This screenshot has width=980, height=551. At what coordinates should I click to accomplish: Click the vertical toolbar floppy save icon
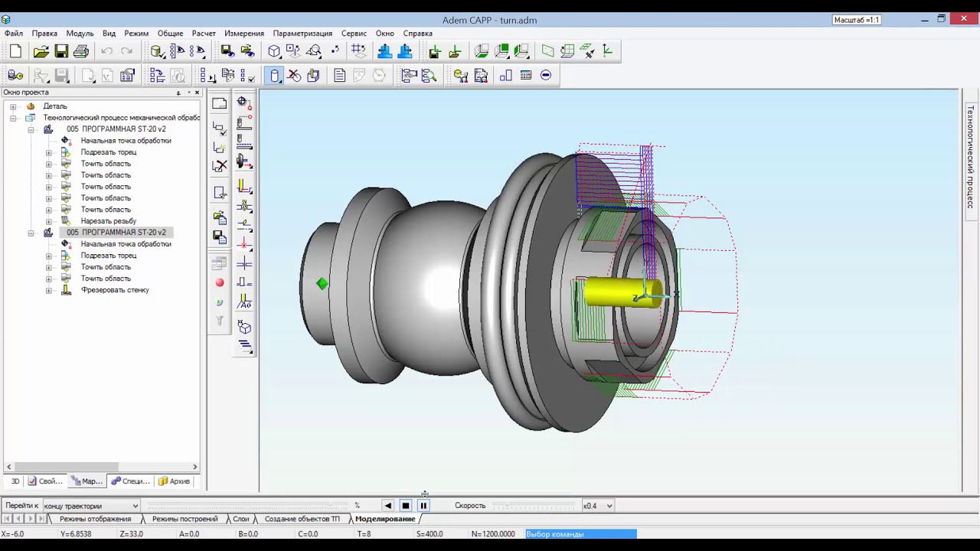(x=220, y=237)
